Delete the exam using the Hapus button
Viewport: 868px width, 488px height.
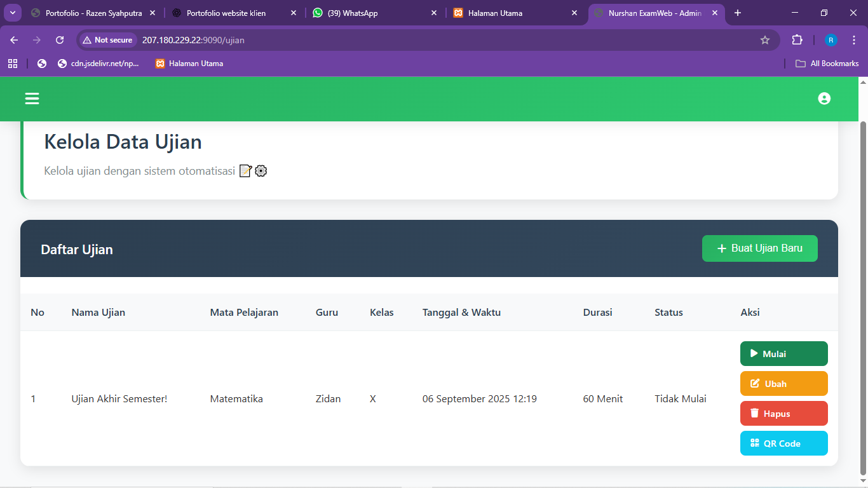(x=783, y=413)
